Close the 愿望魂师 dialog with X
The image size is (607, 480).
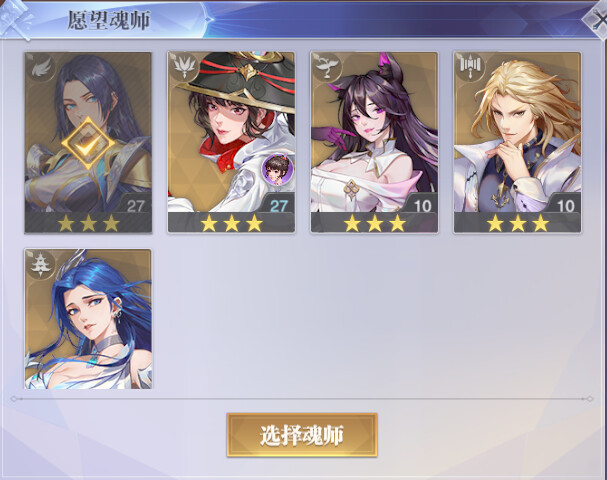click(x=597, y=22)
